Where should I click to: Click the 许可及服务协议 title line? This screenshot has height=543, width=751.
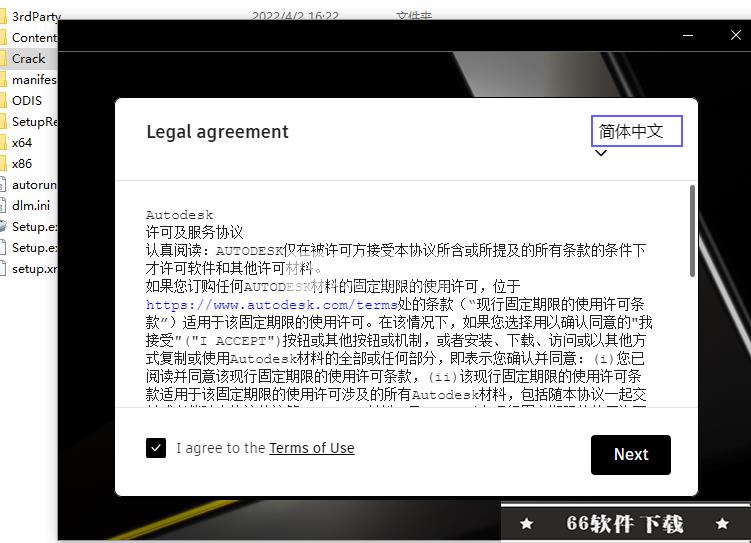pos(194,232)
